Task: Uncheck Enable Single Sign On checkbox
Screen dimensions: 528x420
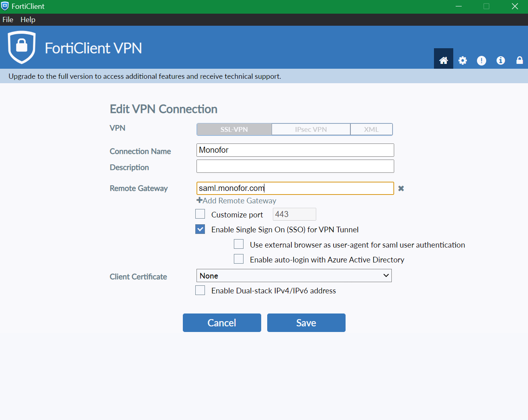Action: tap(200, 229)
